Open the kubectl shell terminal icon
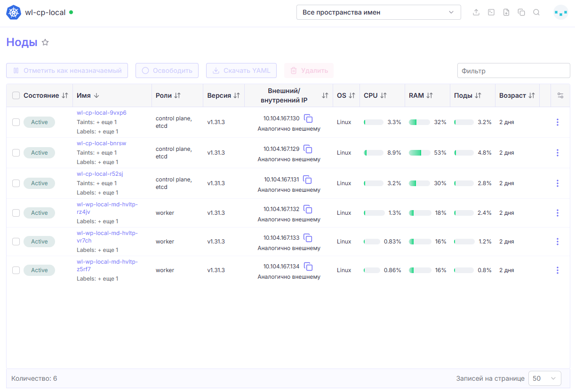This screenshot has height=392, width=575. (x=491, y=12)
